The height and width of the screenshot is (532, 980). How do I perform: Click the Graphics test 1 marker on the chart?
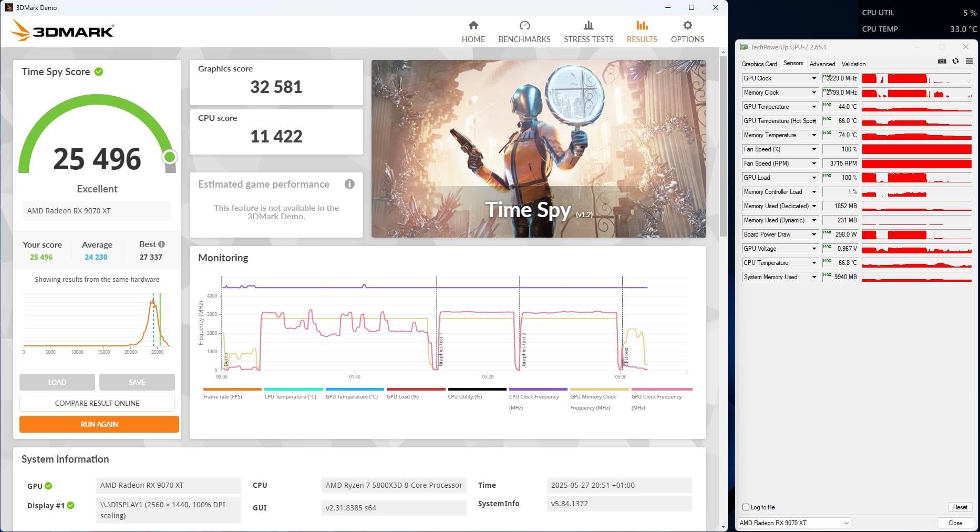[x=441, y=350]
